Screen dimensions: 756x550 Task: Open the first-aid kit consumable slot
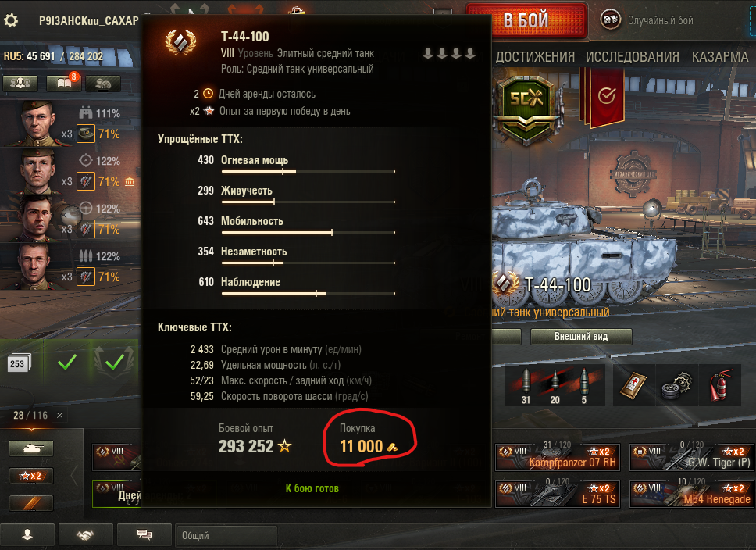(633, 385)
